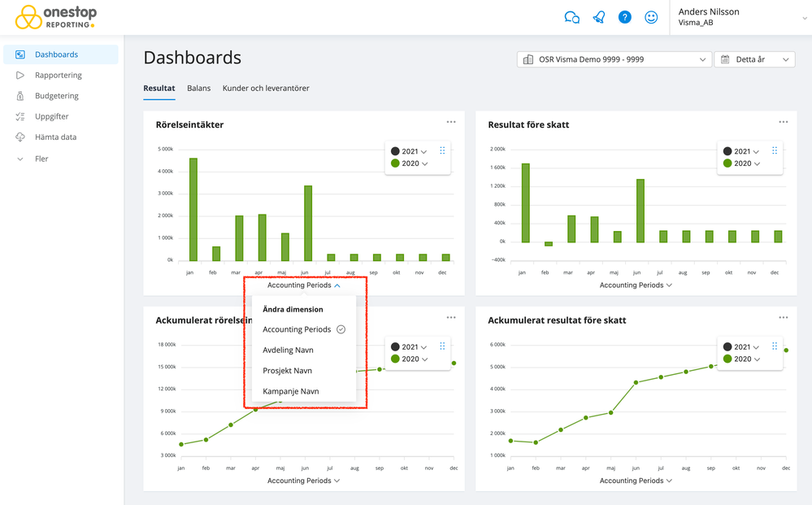
Task: Select the Resultat tab
Action: tap(159, 88)
